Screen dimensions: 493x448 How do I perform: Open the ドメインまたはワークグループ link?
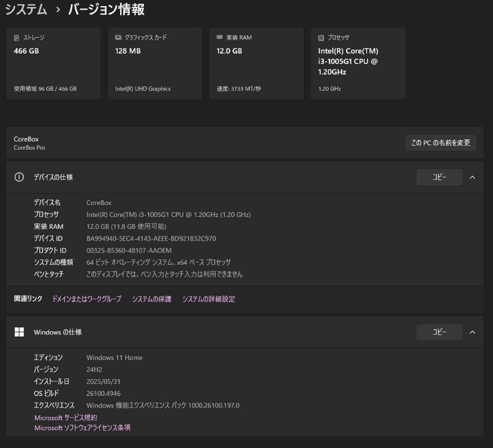[87, 299]
